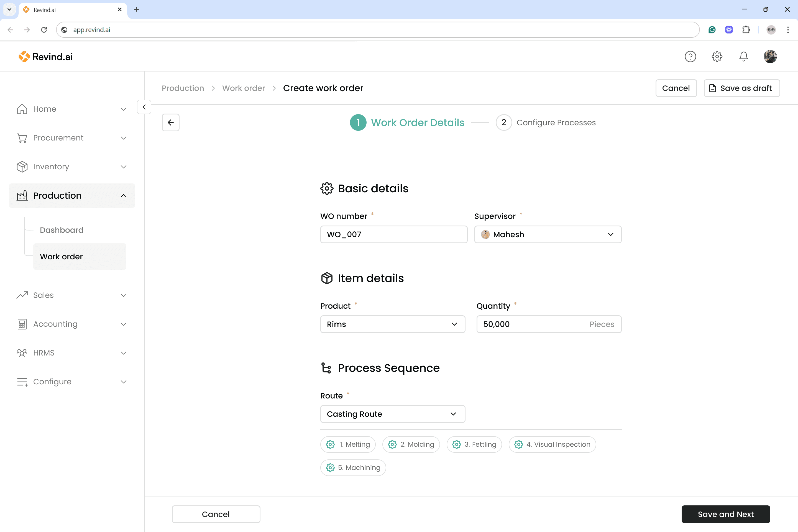Collapse the sidebar with chevron button
This screenshot has height=532, width=798.
click(144, 107)
